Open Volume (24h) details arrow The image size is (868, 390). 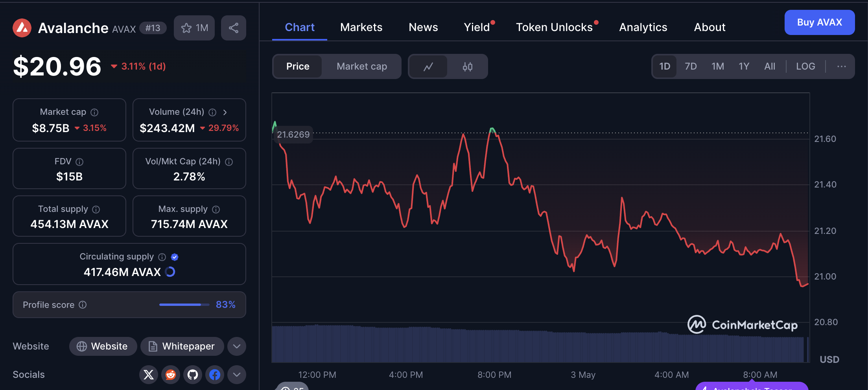pyautogui.click(x=225, y=112)
